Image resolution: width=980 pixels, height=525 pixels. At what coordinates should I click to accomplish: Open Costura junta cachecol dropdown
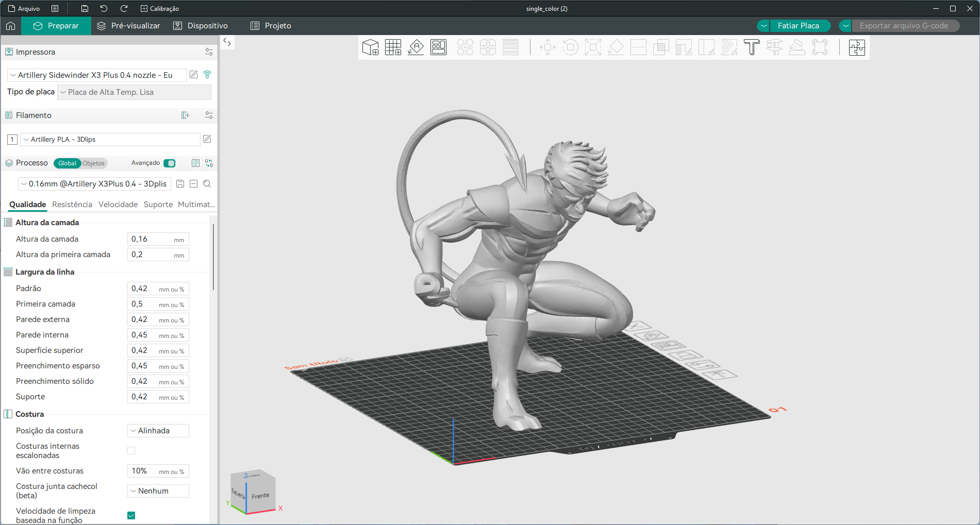click(158, 491)
